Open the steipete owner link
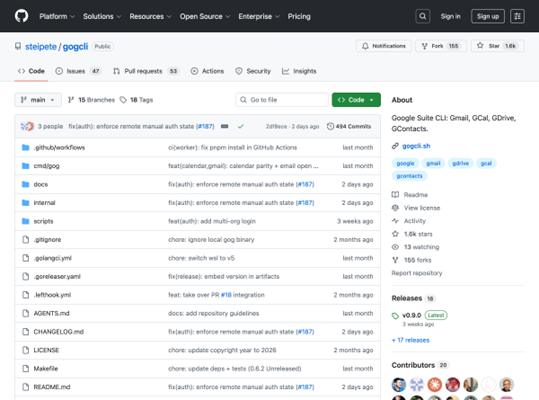This screenshot has height=400, width=539. tap(41, 47)
